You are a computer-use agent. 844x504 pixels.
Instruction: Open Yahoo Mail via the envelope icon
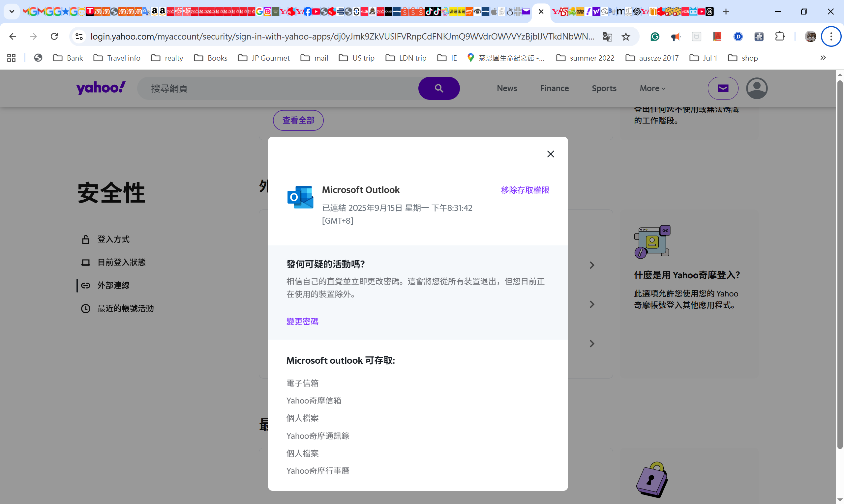click(723, 88)
